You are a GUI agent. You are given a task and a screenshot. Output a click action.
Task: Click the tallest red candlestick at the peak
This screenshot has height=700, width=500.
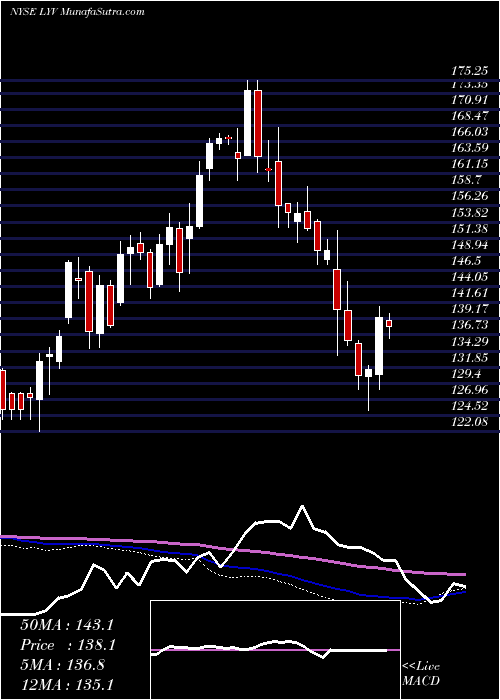(x=258, y=124)
